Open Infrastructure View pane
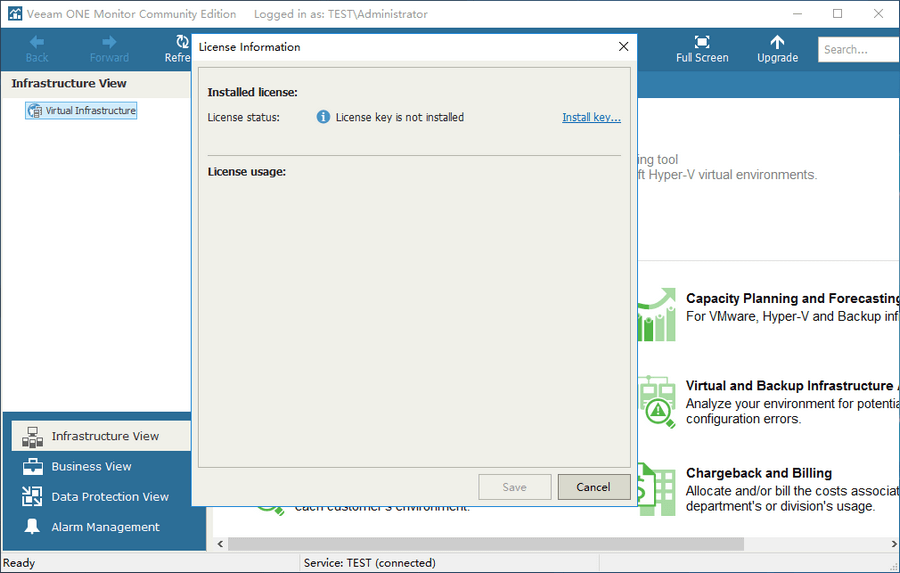 click(x=101, y=436)
